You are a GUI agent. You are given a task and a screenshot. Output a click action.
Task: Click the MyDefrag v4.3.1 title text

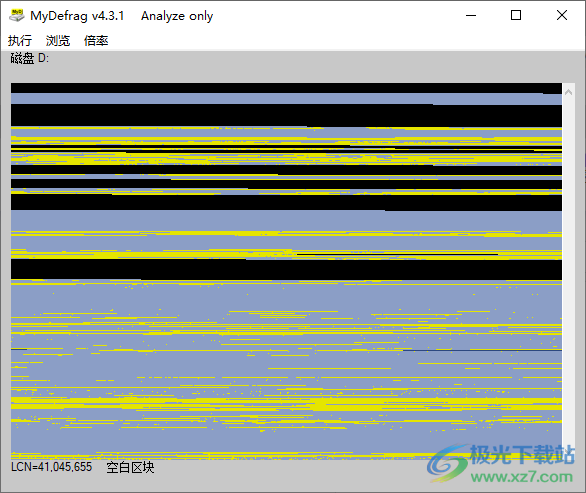click(77, 16)
